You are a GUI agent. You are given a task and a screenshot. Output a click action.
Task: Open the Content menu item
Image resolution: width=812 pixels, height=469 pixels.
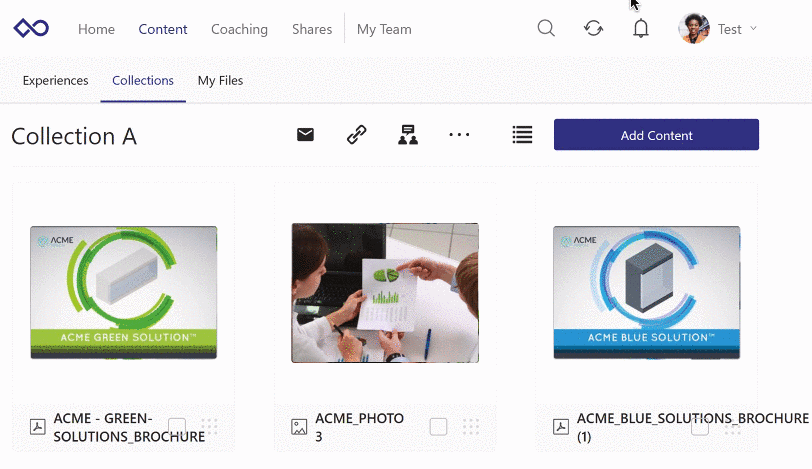[x=163, y=30]
